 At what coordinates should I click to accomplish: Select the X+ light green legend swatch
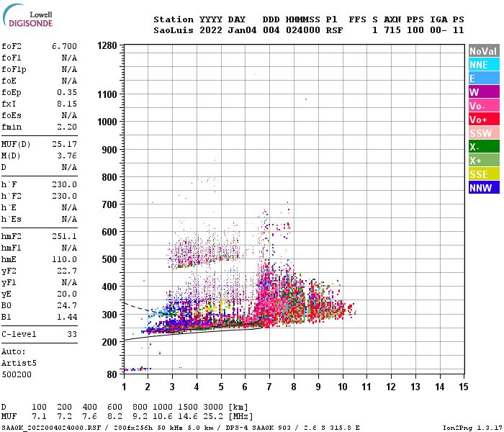[x=484, y=161]
